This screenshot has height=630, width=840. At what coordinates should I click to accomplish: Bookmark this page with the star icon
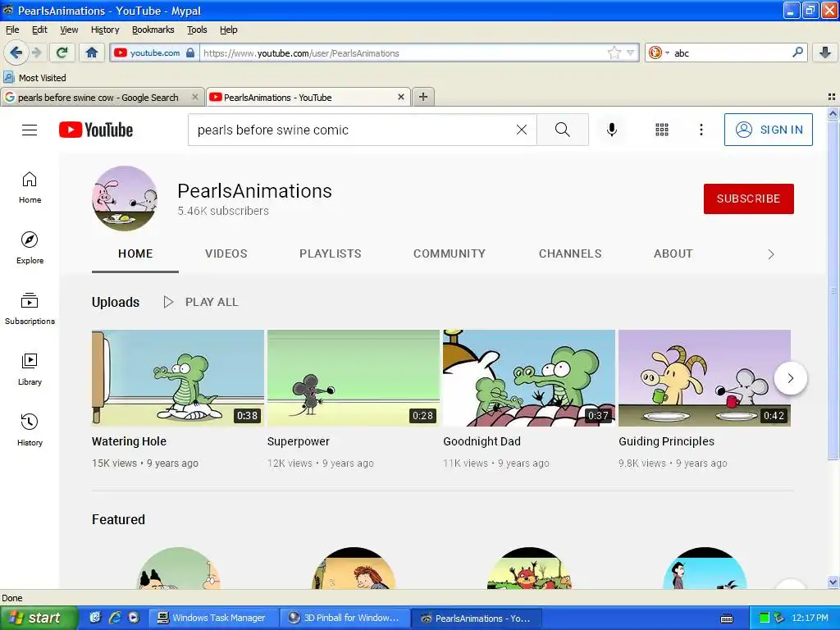pos(614,52)
